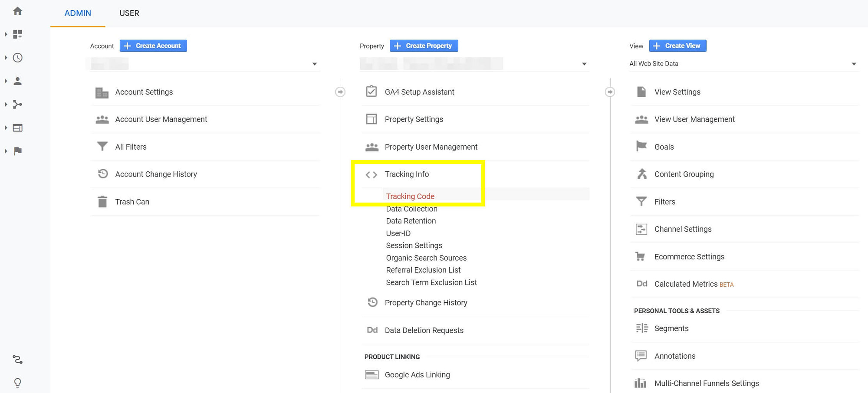
Task: Open the Account selector dropdown
Action: tap(315, 63)
